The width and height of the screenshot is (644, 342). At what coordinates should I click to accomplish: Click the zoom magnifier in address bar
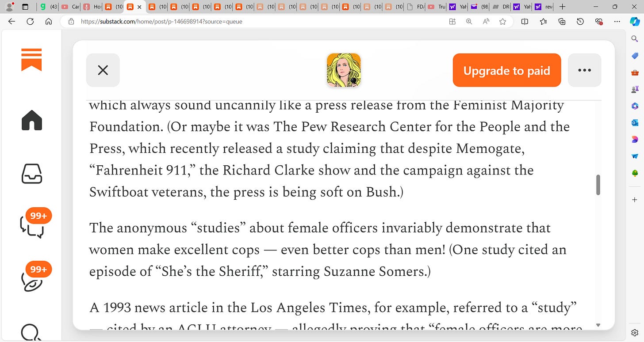tap(469, 21)
